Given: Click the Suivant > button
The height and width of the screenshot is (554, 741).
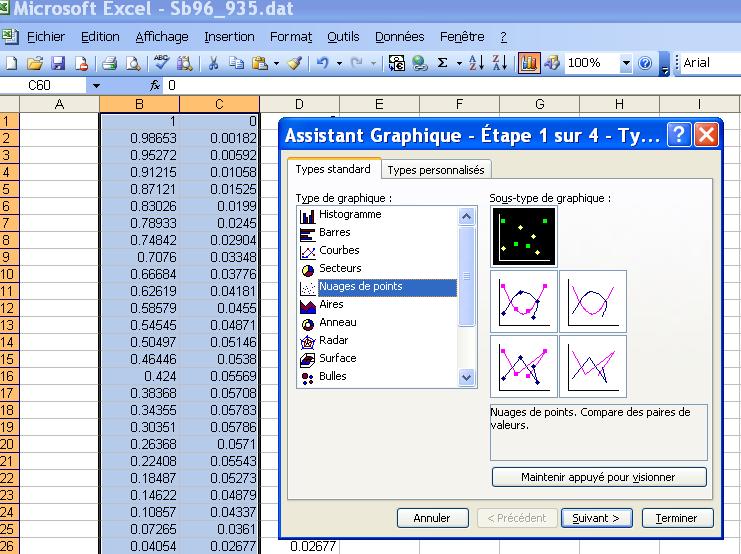Looking at the screenshot, I should click(596, 518).
